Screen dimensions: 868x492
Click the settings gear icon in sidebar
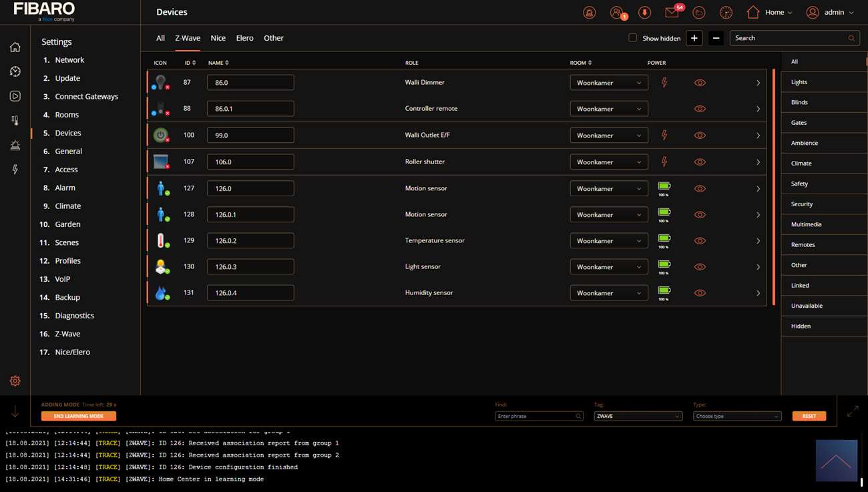(x=15, y=381)
